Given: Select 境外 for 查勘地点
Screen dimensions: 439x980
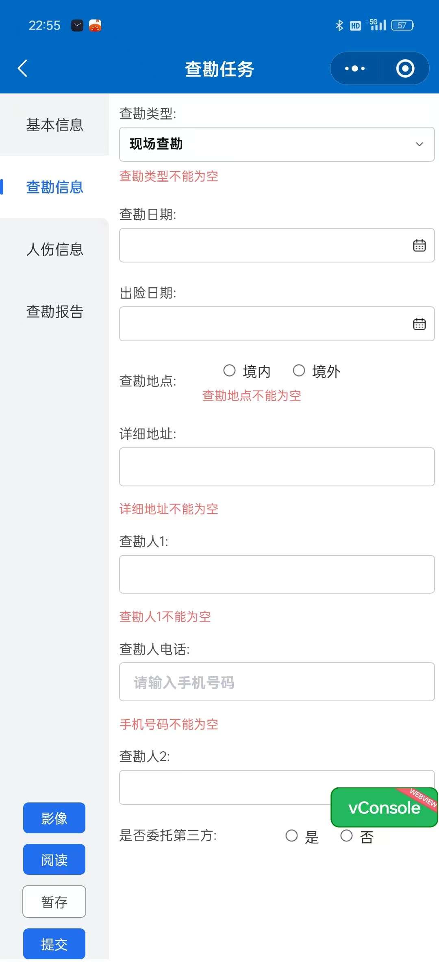Looking at the screenshot, I should [299, 371].
